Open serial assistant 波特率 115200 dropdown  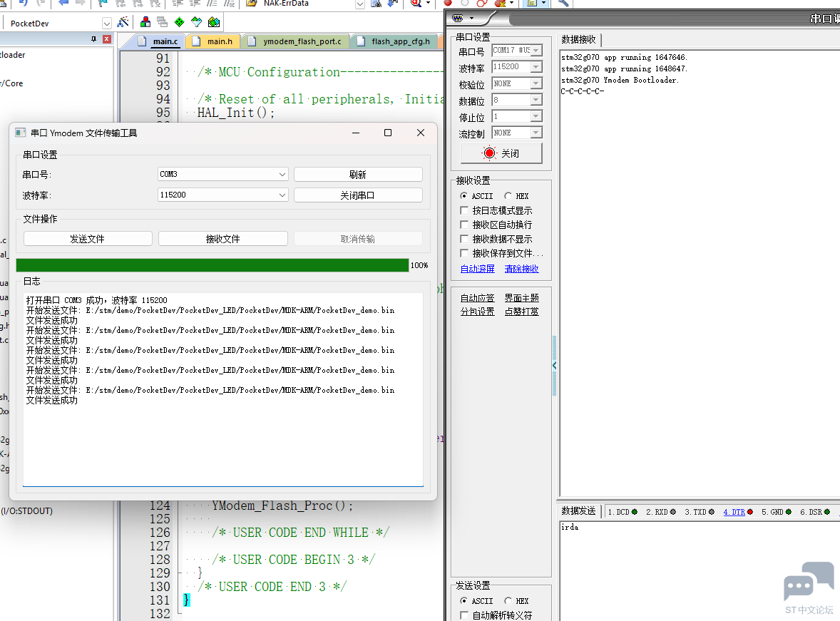pos(536,67)
